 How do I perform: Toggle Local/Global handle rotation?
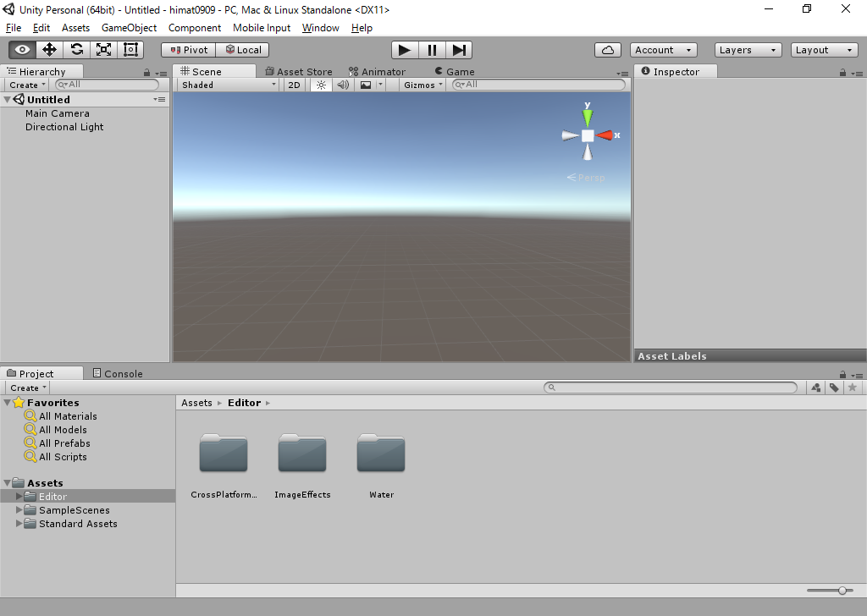(x=243, y=50)
